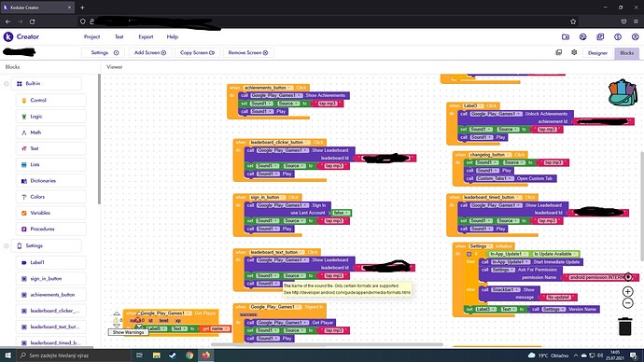Select the Kodular Creator browser tab
Image resolution: width=644 pixels, height=362 pixels.
click(37, 7)
